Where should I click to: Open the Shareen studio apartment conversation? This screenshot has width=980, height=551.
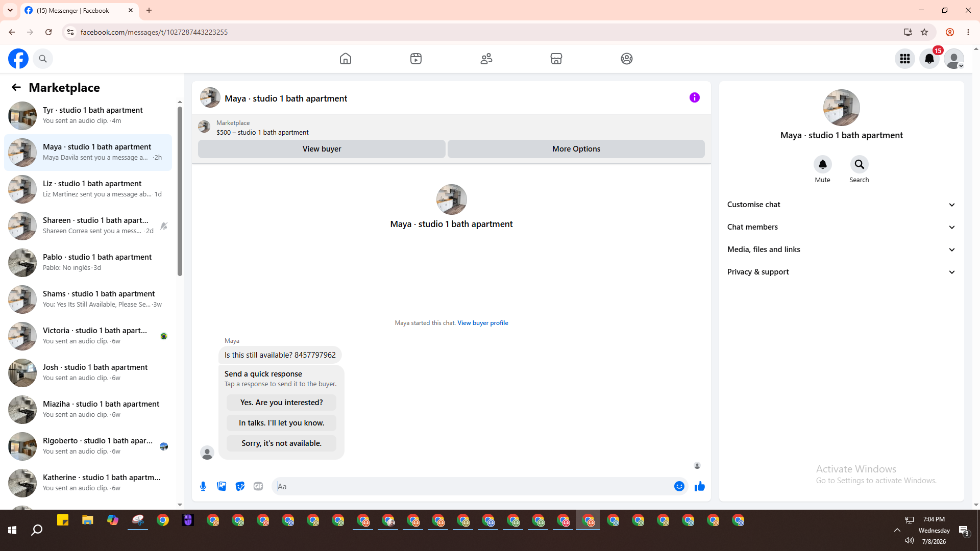tap(88, 226)
